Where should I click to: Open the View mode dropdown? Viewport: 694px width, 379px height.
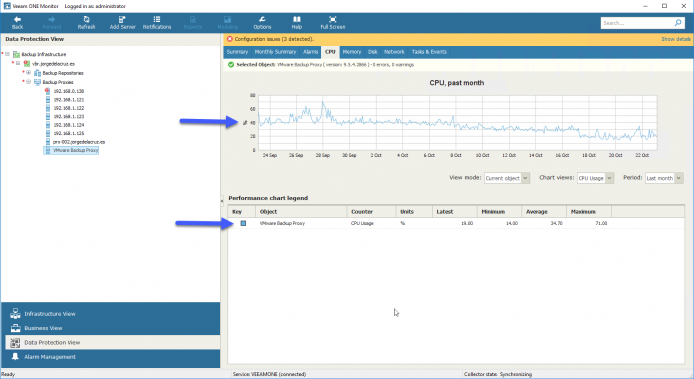tap(507, 178)
